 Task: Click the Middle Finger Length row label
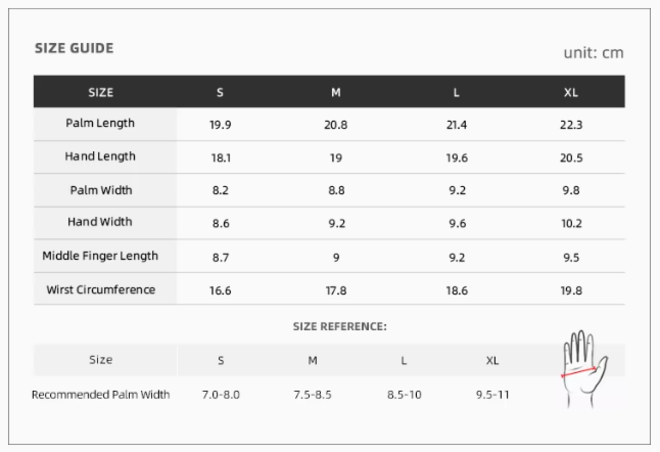(x=100, y=256)
